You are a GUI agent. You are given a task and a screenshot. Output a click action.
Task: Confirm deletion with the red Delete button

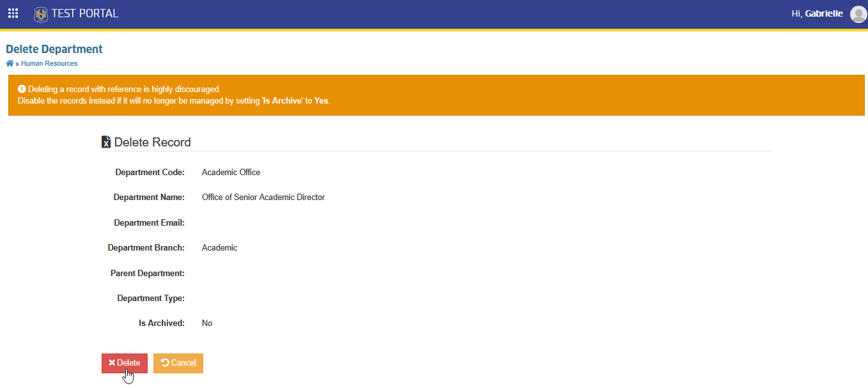pyautogui.click(x=125, y=363)
